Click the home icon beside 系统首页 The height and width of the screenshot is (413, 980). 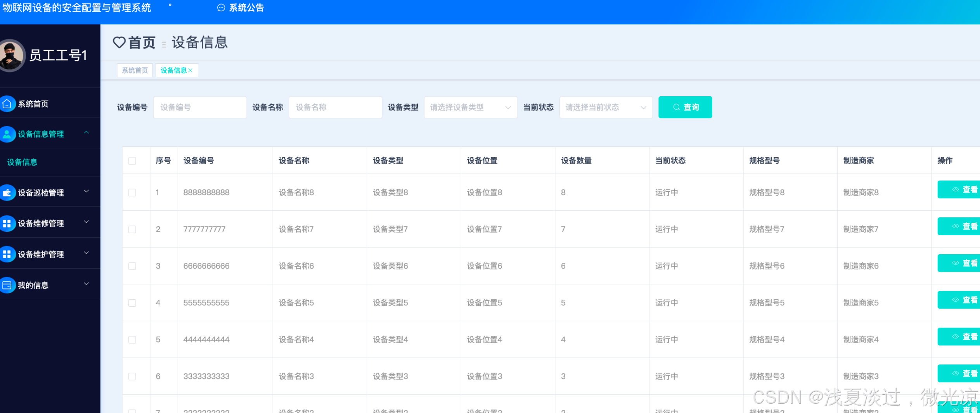tap(7, 104)
